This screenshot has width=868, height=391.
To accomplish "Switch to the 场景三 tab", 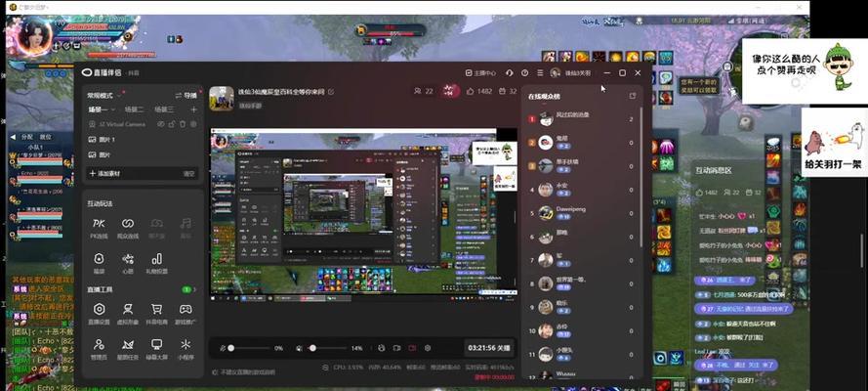I will [164, 109].
